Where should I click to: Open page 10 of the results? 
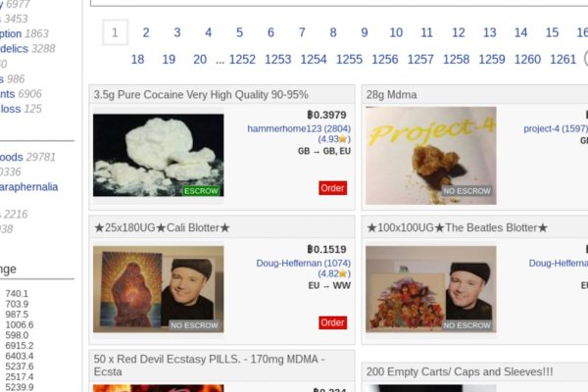[x=396, y=32]
